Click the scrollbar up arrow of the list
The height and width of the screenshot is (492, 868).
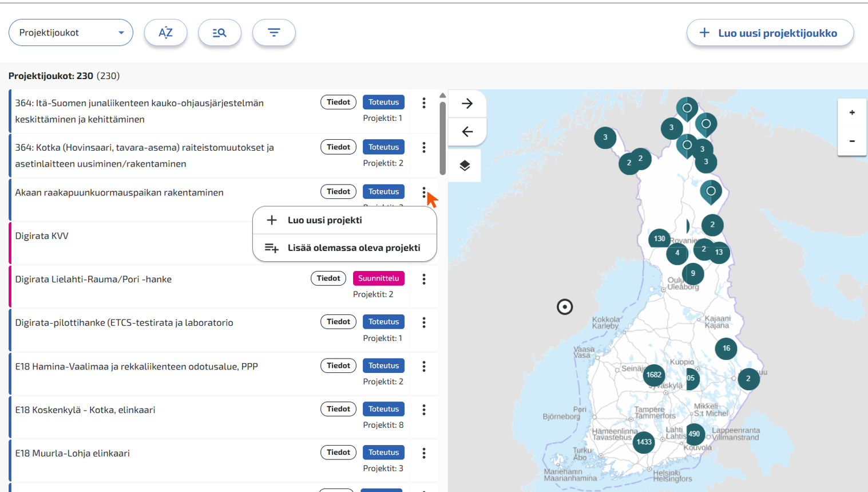tap(442, 95)
